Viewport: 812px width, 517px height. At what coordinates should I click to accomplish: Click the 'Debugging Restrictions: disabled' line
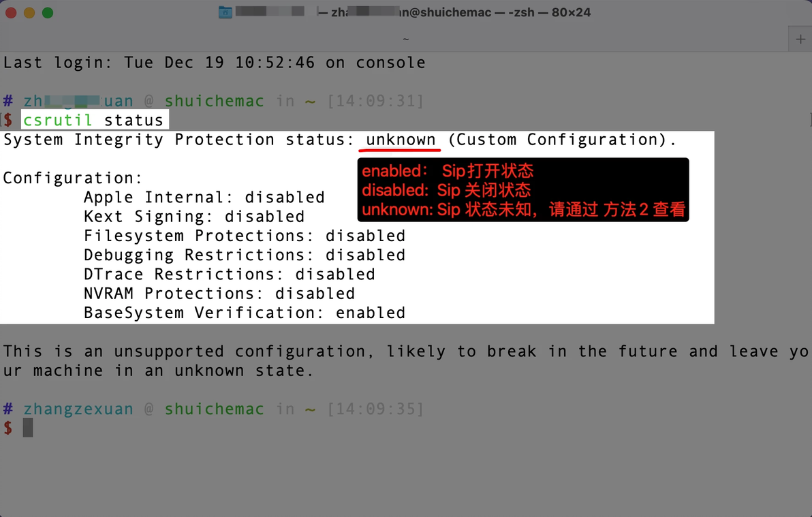tap(244, 255)
